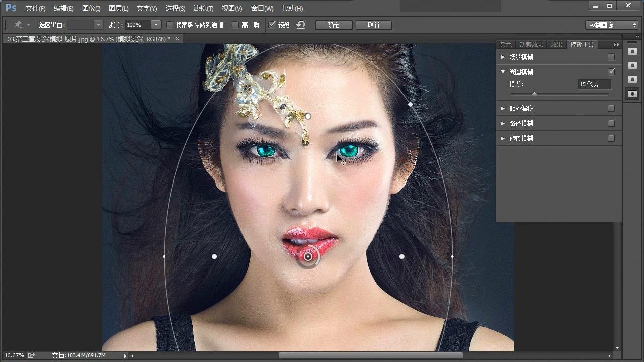Enable the 旋转模糊 checkbox

(611, 138)
